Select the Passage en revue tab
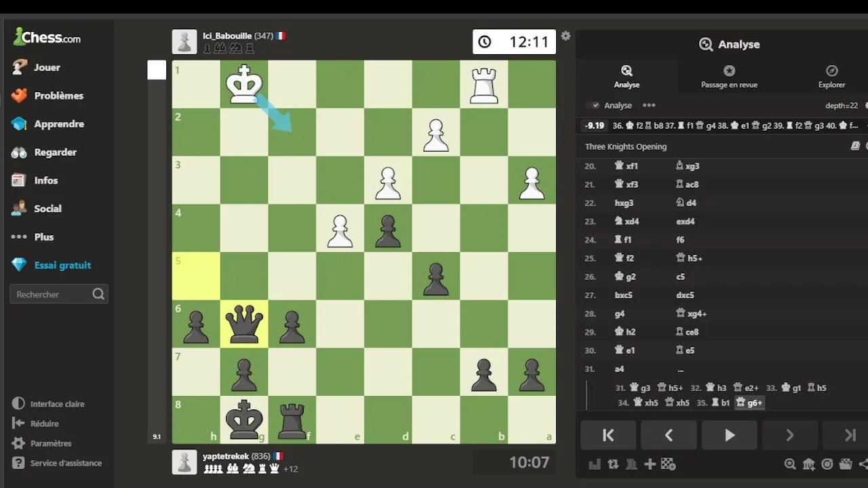This screenshot has width=868, height=488. point(729,77)
